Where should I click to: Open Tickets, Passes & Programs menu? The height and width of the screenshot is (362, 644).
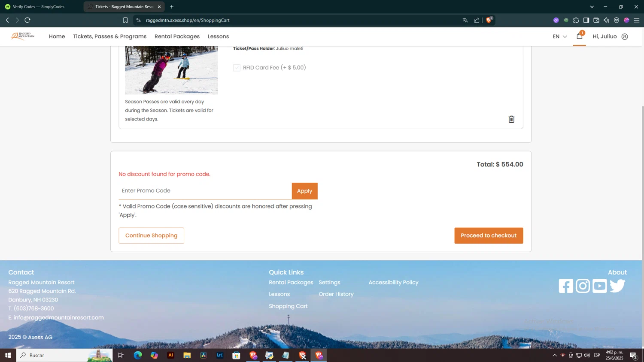click(x=109, y=36)
